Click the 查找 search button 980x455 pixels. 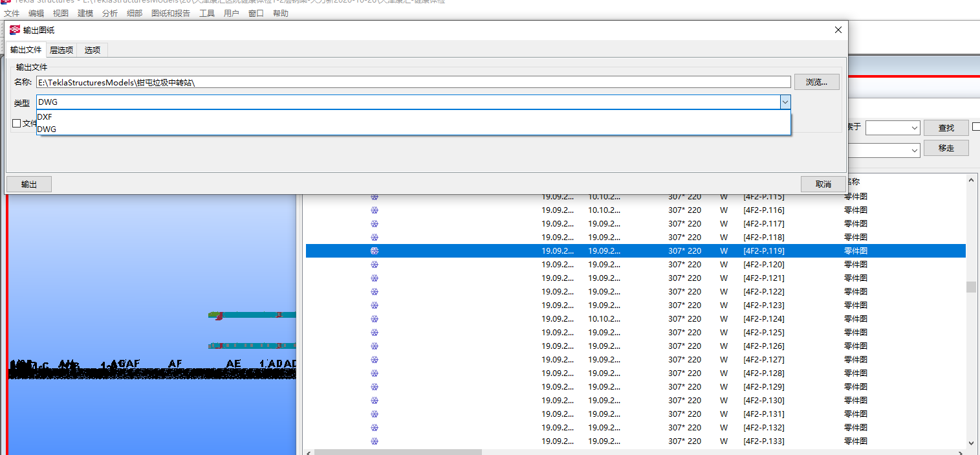click(946, 128)
